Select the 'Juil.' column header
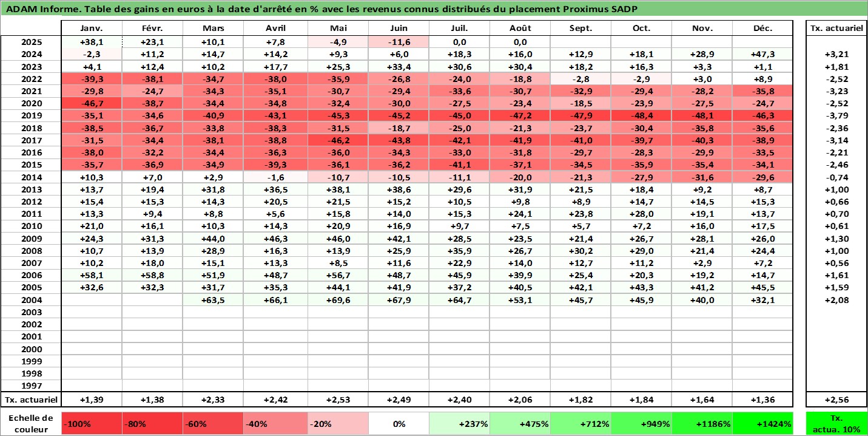Viewport: 868px width, 436px height. [x=459, y=29]
